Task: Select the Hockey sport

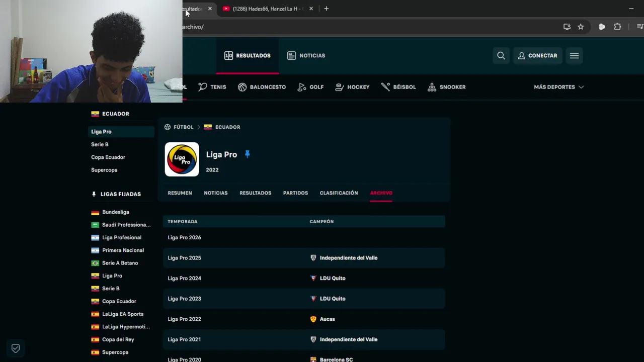Action: tap(352, 87)
